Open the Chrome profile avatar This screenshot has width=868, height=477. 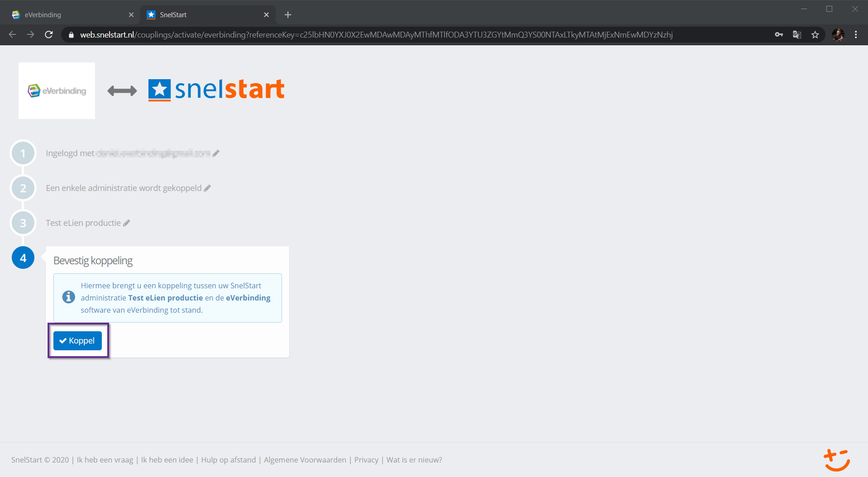tap(838, 35)
